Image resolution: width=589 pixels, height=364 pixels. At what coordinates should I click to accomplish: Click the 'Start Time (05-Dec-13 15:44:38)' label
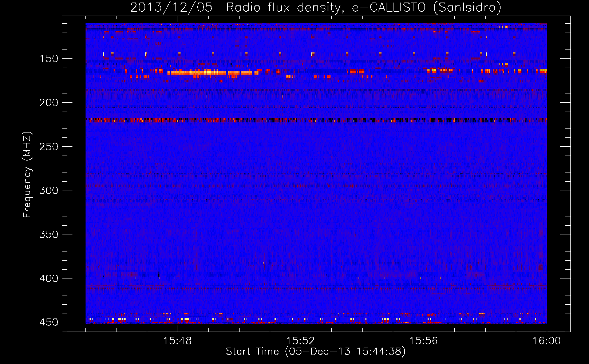tap(316, 352)
